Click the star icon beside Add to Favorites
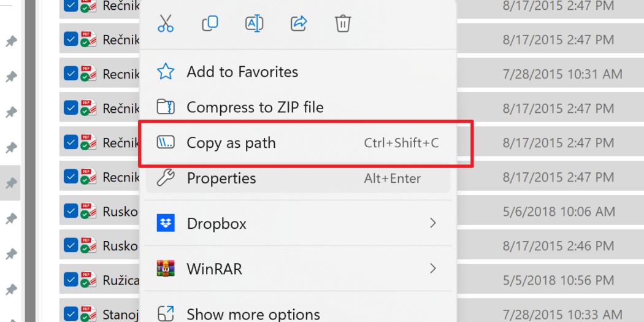 click(x=166, y=72)
